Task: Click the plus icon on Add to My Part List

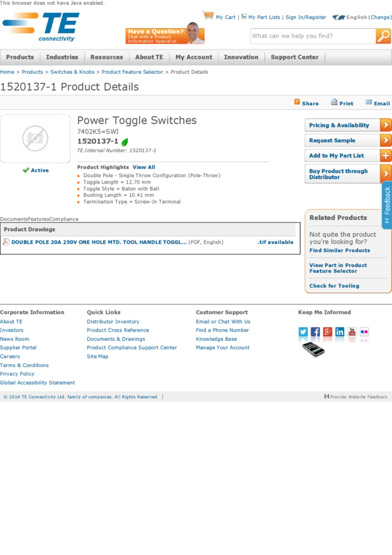Action: click(x=386, y=156)
